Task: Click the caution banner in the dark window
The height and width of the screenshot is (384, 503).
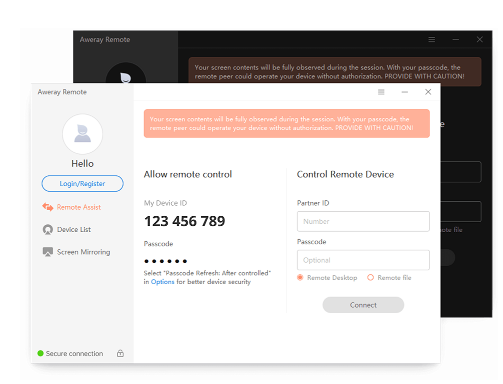Action: coord(335,72)
